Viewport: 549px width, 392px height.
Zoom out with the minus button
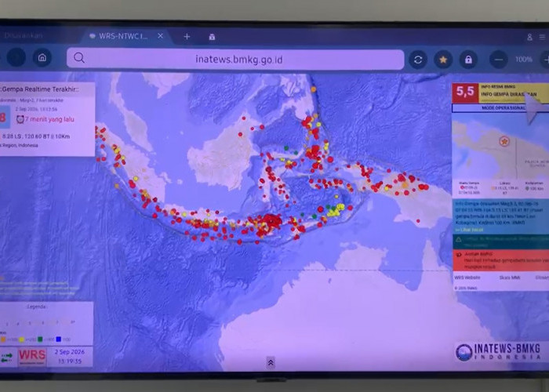[x=499, y=60]
